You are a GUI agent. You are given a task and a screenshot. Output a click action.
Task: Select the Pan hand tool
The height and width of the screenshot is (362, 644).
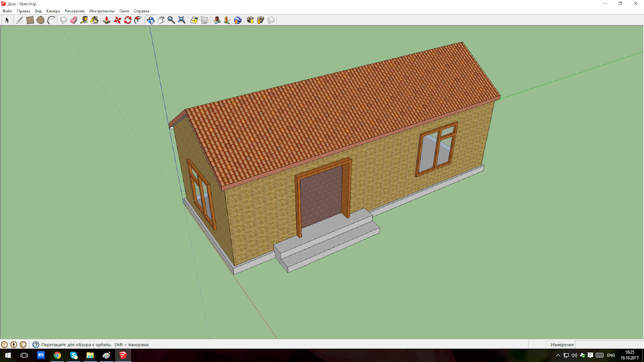click(x=161, y=20)
